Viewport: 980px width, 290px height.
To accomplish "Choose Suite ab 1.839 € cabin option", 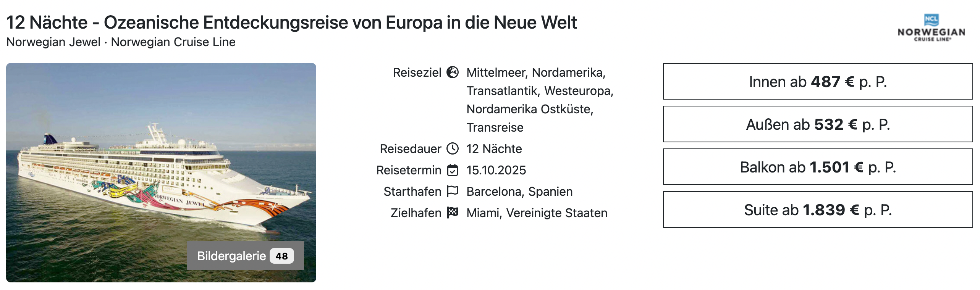I will point(818,209).
